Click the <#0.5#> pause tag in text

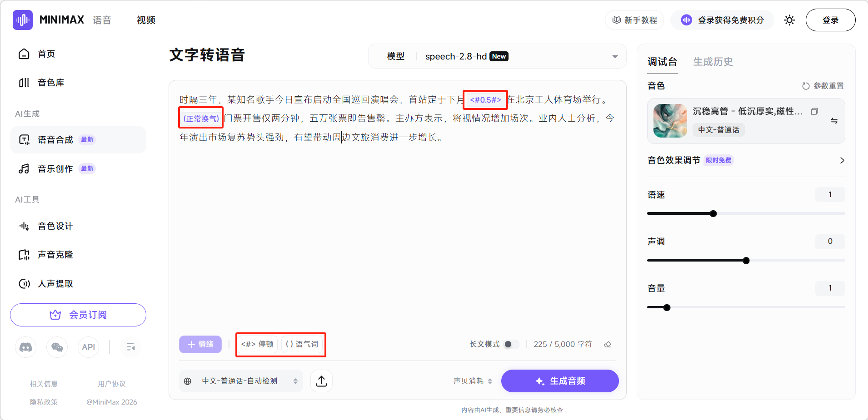[x=485, y=100]
